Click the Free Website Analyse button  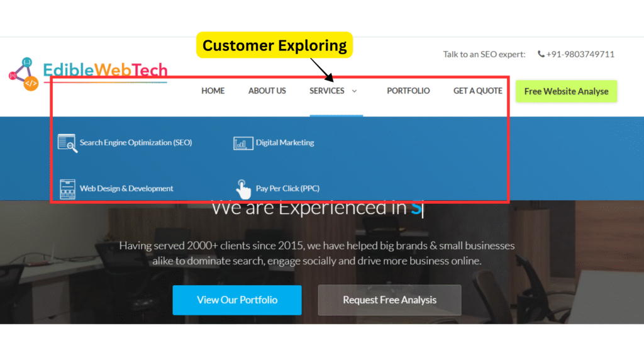point(567,91)
